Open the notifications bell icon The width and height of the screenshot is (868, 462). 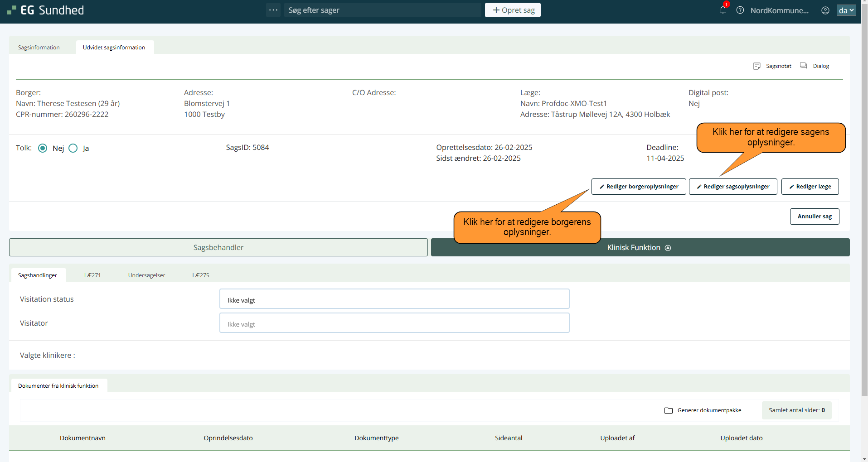723,10
